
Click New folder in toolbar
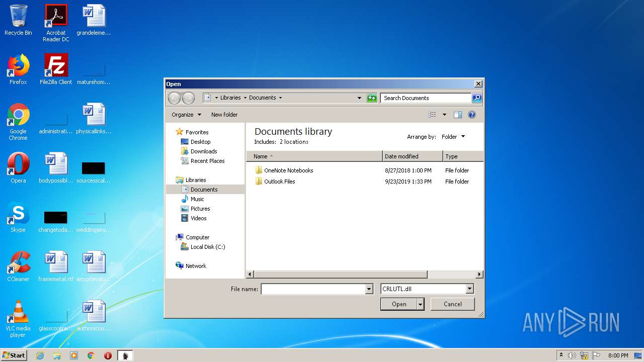(x=224, y=115)
